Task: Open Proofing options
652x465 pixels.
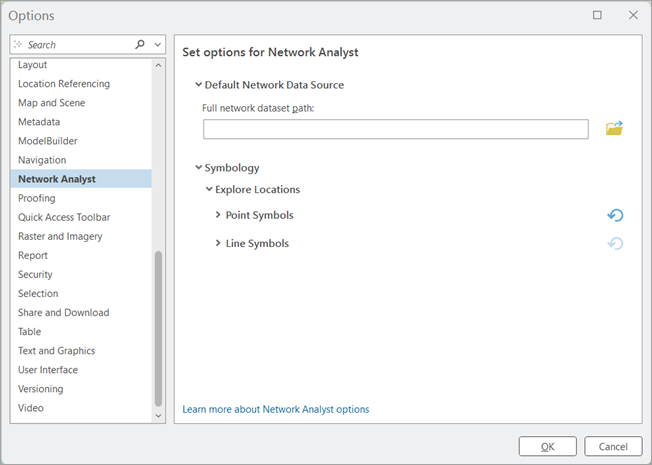Action: pyautogui.click(x=37, y=198)
